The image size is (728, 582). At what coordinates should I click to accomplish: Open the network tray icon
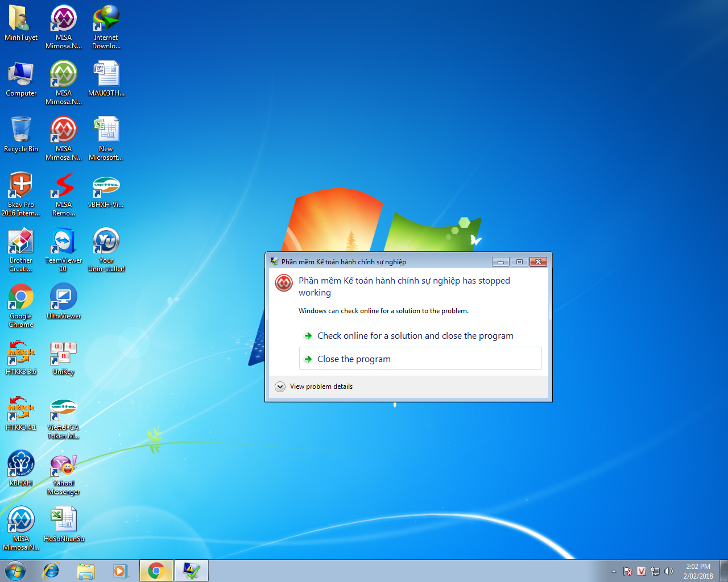(655, 571)
